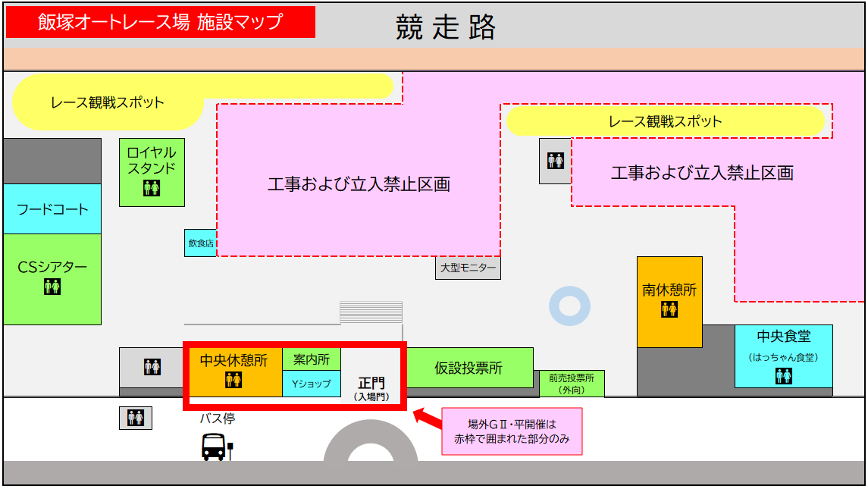Click the dark gray block above フードコート
Viewport: 868px width, 489px height.
click(x=52, y=161)
